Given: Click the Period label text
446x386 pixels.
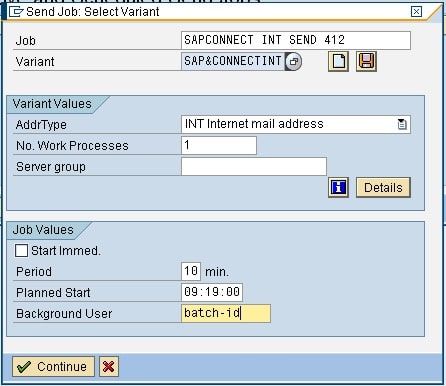Looking at the screenshot, I should click(x=34, y=272).
